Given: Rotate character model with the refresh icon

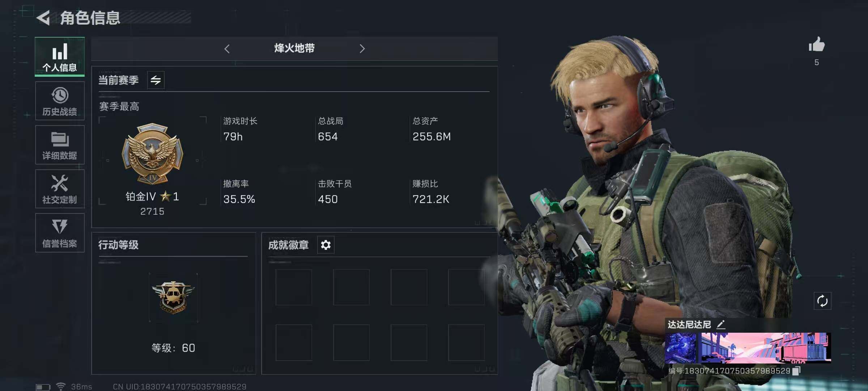Looking at the screenshot, I should [x=822, y=301].
